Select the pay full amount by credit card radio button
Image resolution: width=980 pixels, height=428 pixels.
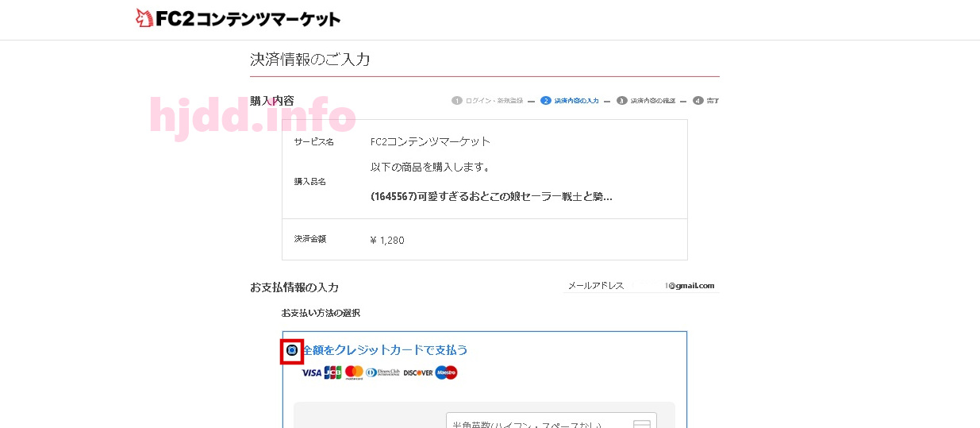click(x=292, y=350)
